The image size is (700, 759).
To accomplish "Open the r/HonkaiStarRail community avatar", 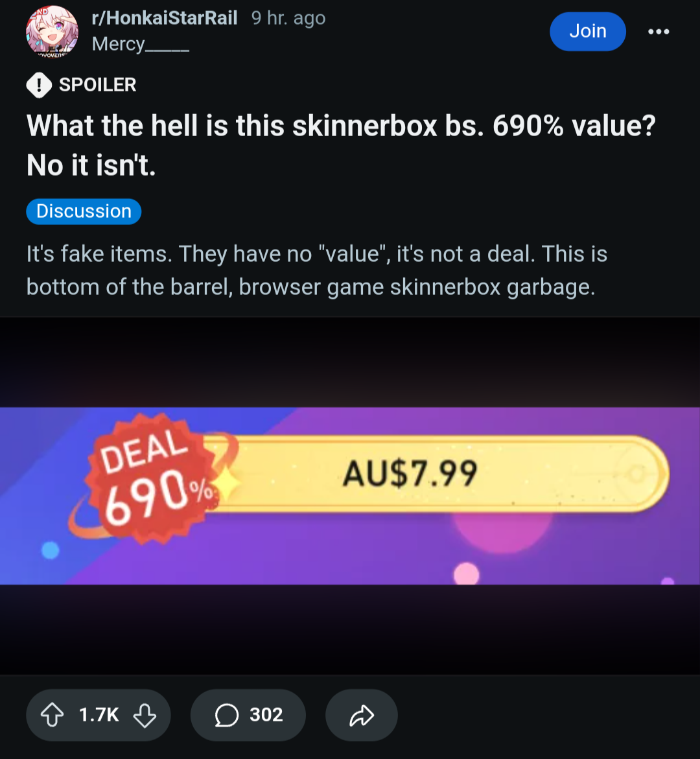I will coord(52,32).
